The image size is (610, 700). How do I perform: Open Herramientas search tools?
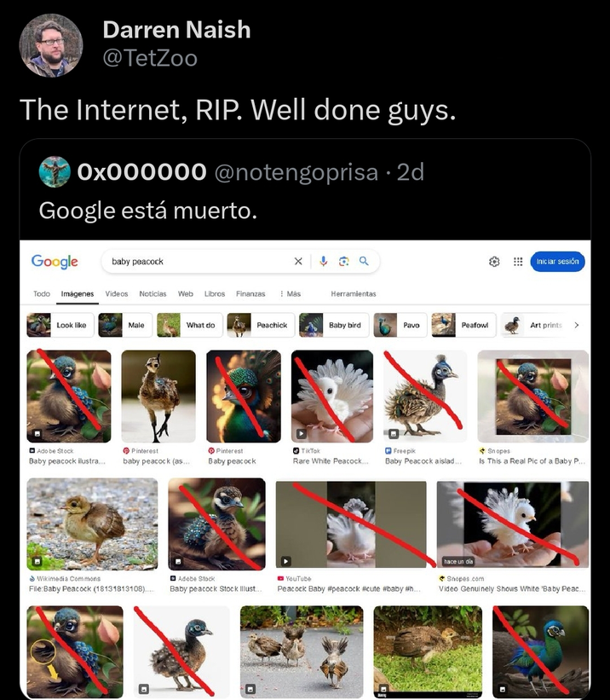[x=353, y=293]
